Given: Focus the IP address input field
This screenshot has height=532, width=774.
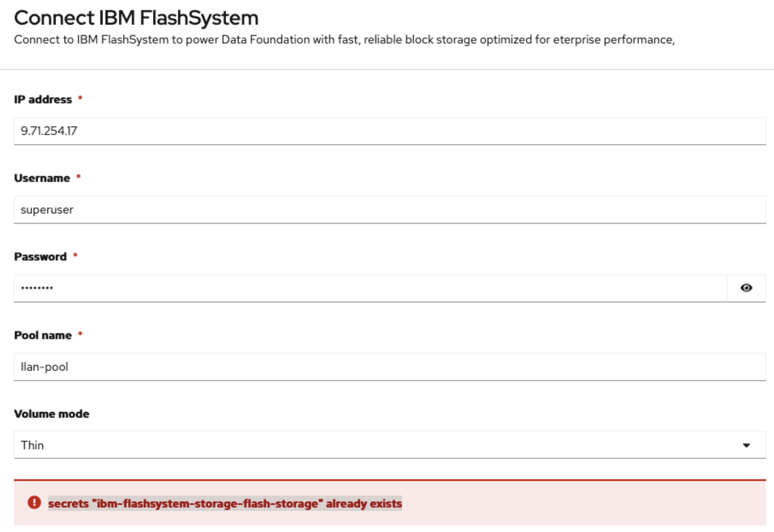Looking at the screenshot, I should pos(389,131).
